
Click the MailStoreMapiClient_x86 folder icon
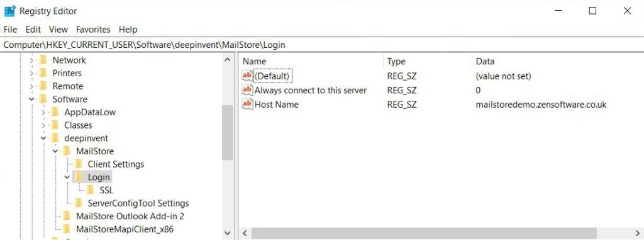point(67,229)
